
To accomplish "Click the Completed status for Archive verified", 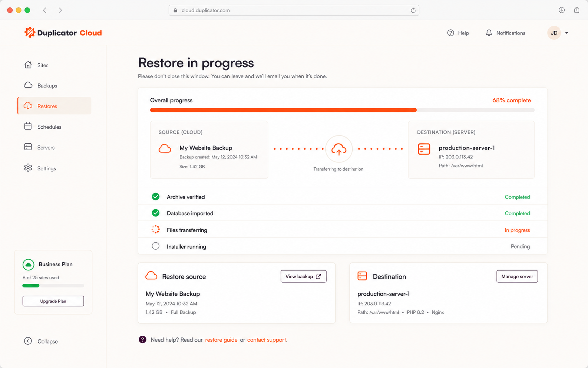I will [x=517, y=197].
